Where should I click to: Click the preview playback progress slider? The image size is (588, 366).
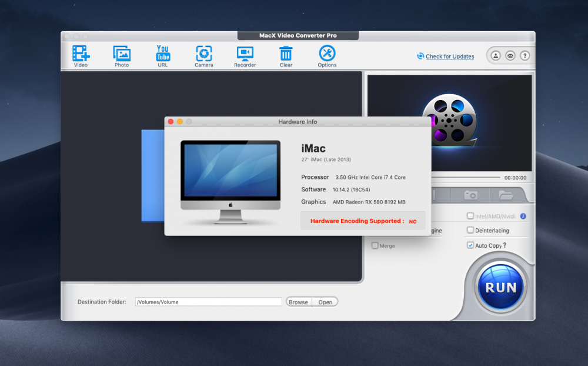[x=466, y=177]
